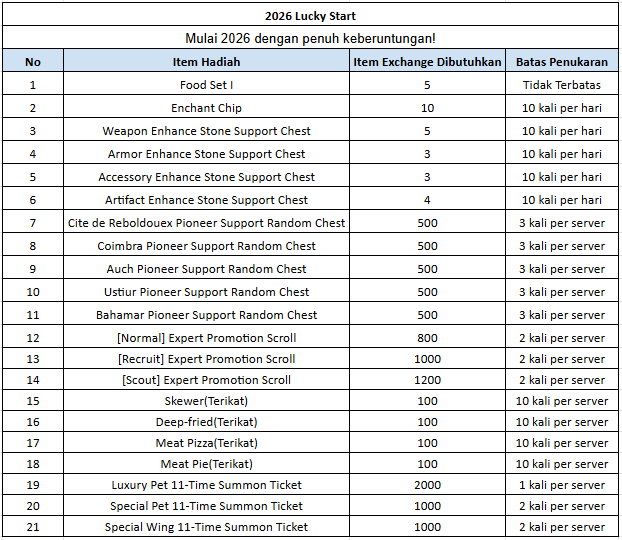Click the exchange value 2000 cell

coord(427,485)
